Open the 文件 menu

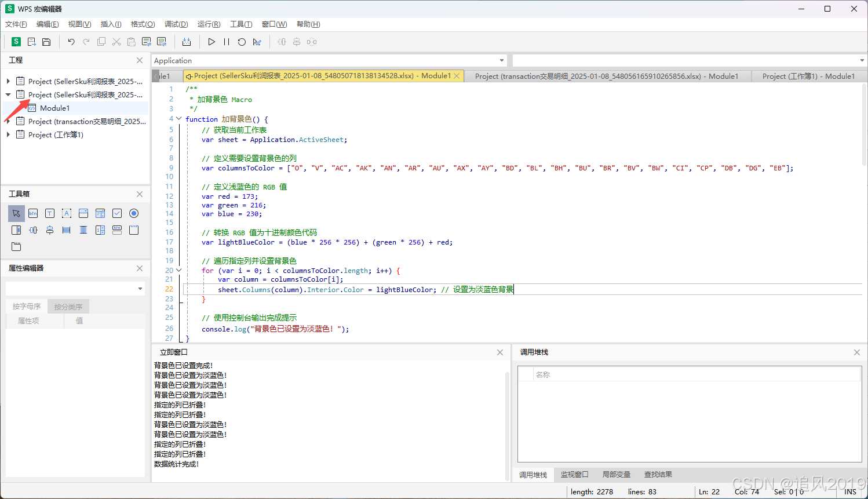point(16,24)
